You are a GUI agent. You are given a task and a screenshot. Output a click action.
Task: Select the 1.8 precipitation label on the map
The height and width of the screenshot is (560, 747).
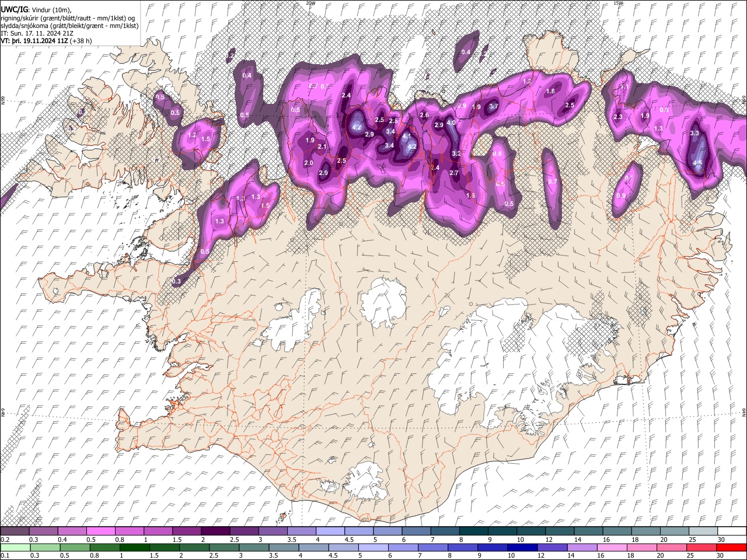(x=550, y=92)
